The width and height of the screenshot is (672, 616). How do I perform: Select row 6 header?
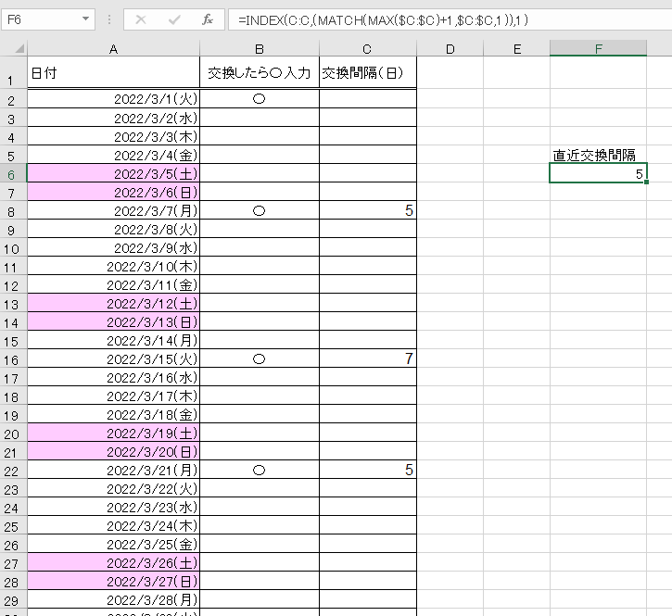tap(13, 173)
